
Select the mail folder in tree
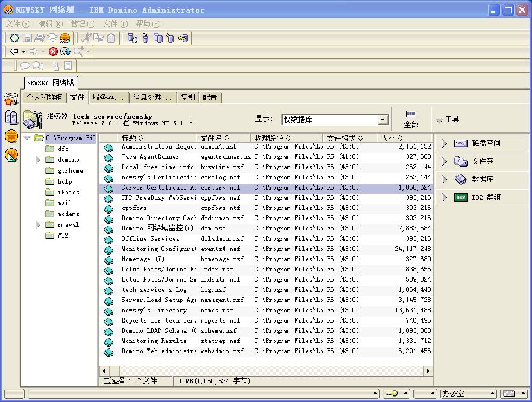[64, 203]
